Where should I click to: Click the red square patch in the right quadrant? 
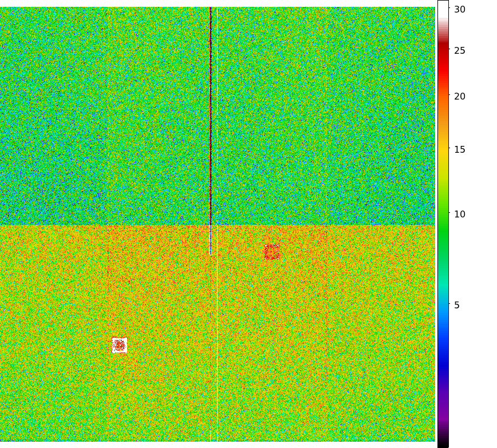[x=272, y=252]
